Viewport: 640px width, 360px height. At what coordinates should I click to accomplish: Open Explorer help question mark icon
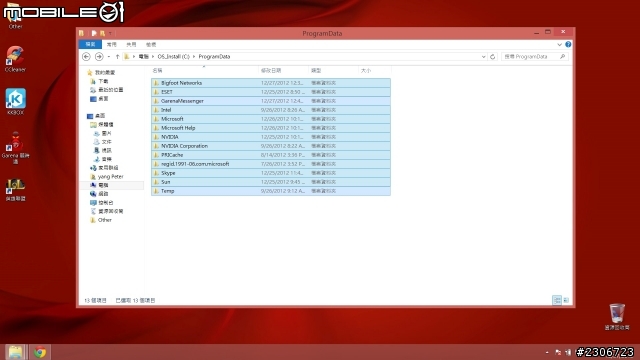click(x=568, y=44)
